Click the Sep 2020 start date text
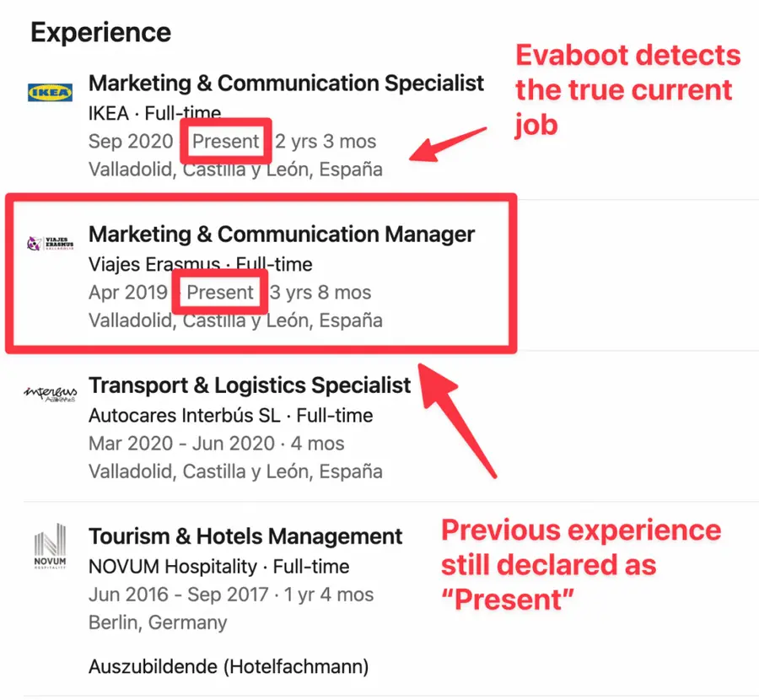Image resolution: width=759 pixels, height=700 pixels. pos(131,142)
